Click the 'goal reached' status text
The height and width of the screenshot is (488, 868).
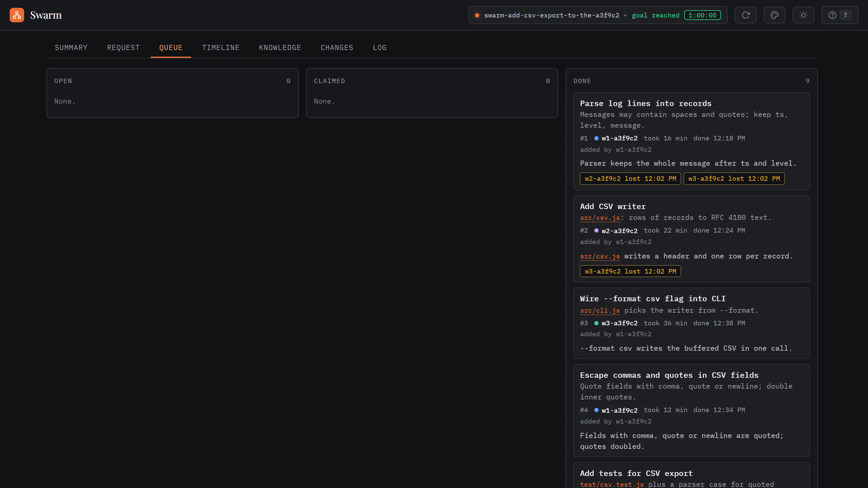tap(656, 15)
